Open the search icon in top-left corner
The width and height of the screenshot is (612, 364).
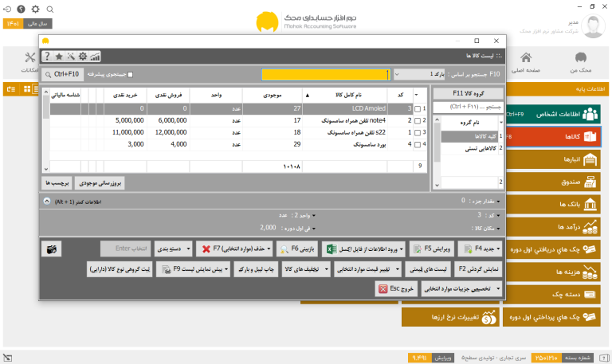coord(50,9)
